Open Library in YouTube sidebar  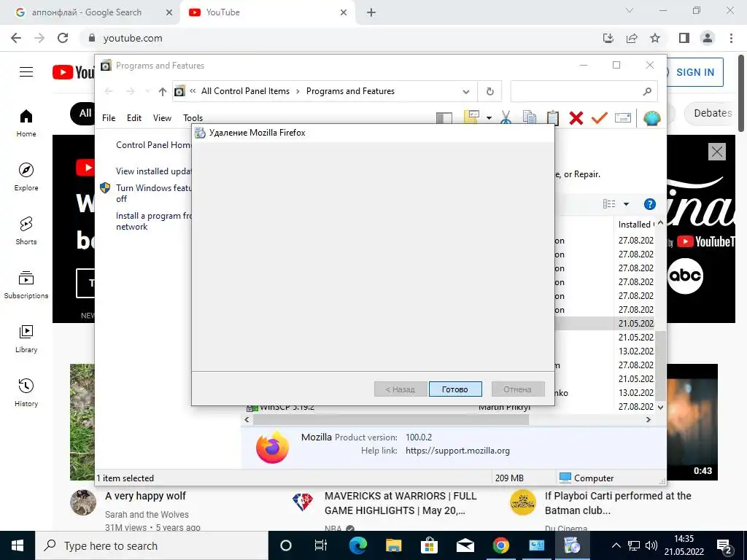tap(26, 338)
